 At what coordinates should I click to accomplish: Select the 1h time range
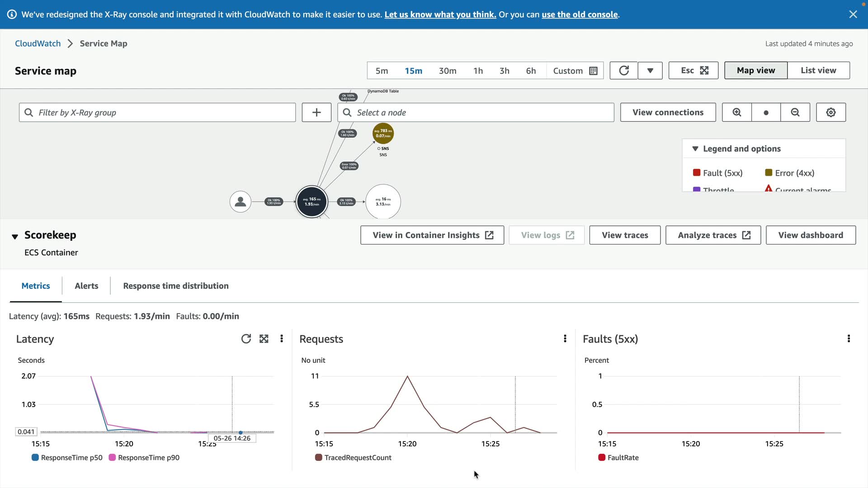click(478, 71)
